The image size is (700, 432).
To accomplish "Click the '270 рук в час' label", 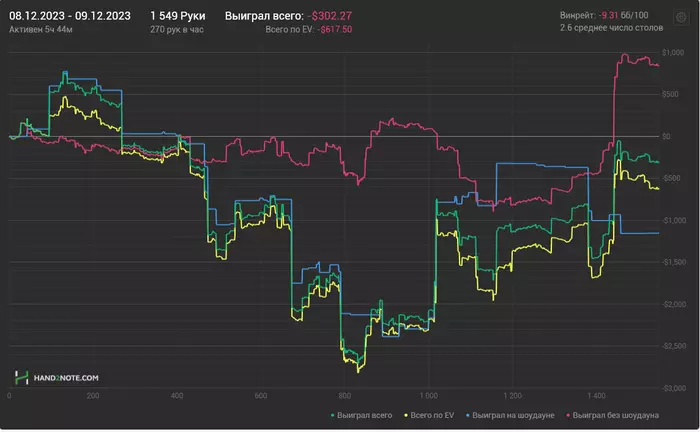I will click(x=175, y=30).
